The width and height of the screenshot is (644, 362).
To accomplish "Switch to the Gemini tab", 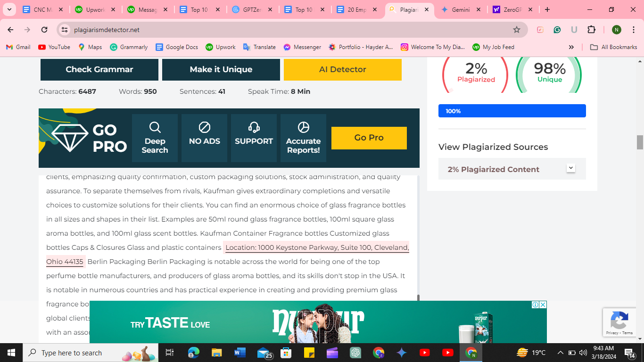I will click(x=461, y=9).
